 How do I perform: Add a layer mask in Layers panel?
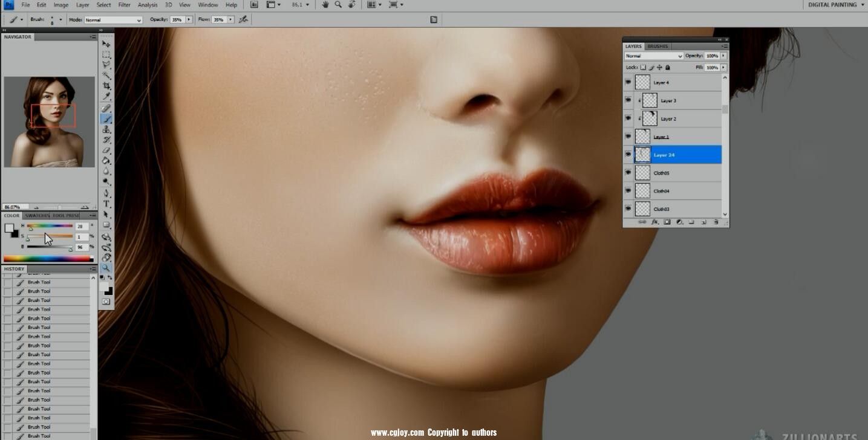pos(667,222)
